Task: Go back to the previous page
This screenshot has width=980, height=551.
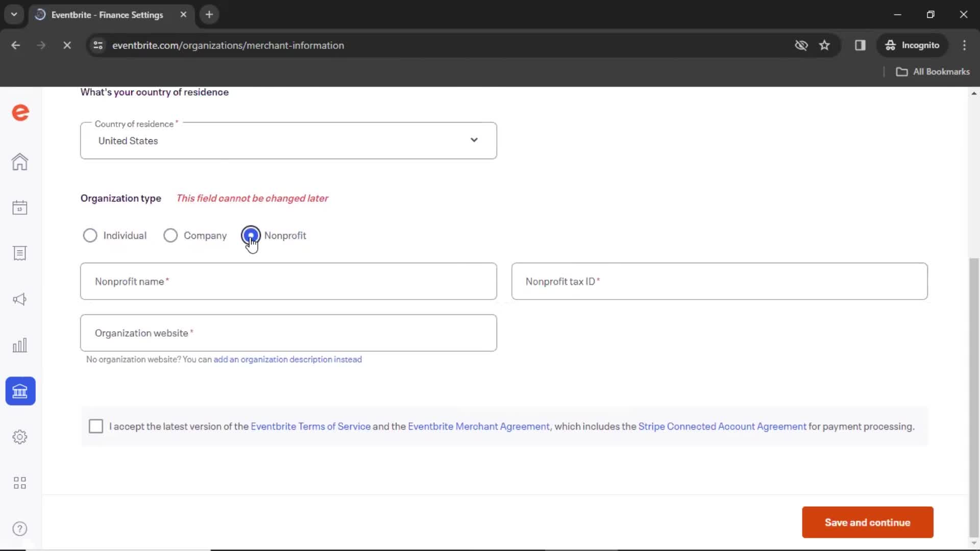Action: click(x=16, y=45)
